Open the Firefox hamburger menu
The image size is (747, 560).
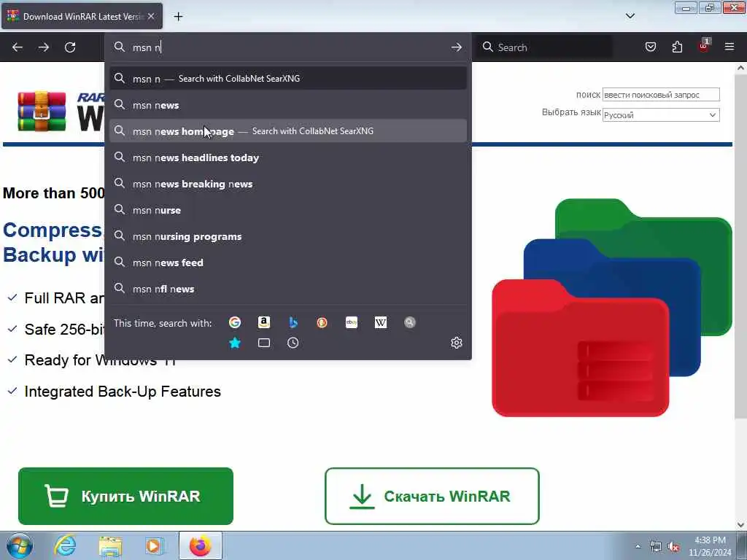click(x=729, y=47)
